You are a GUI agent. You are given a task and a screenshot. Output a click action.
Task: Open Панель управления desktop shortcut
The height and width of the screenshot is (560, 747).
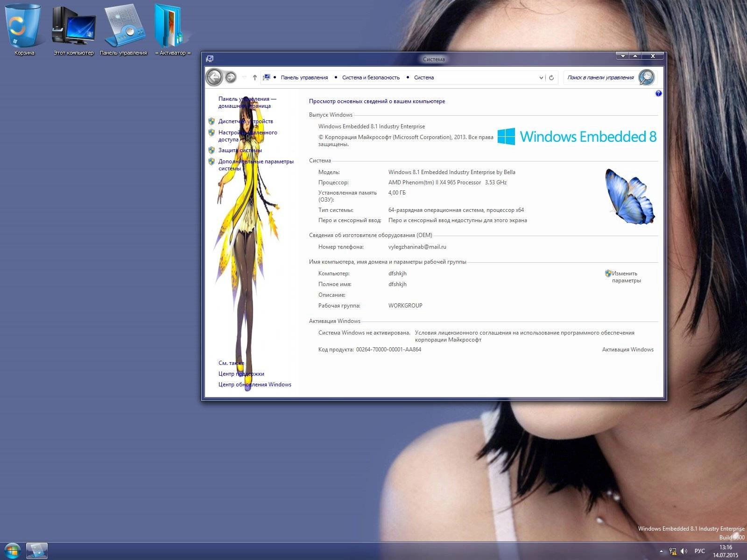(123, 29)
